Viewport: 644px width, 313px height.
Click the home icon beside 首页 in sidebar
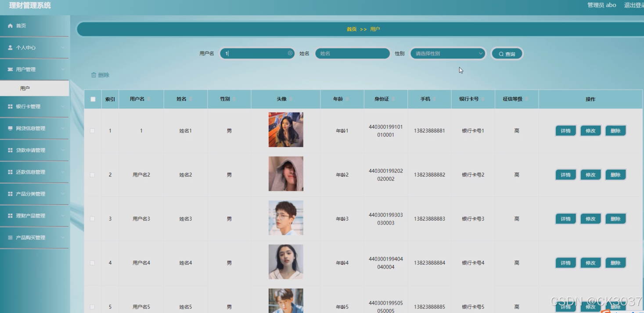(10, 26)
